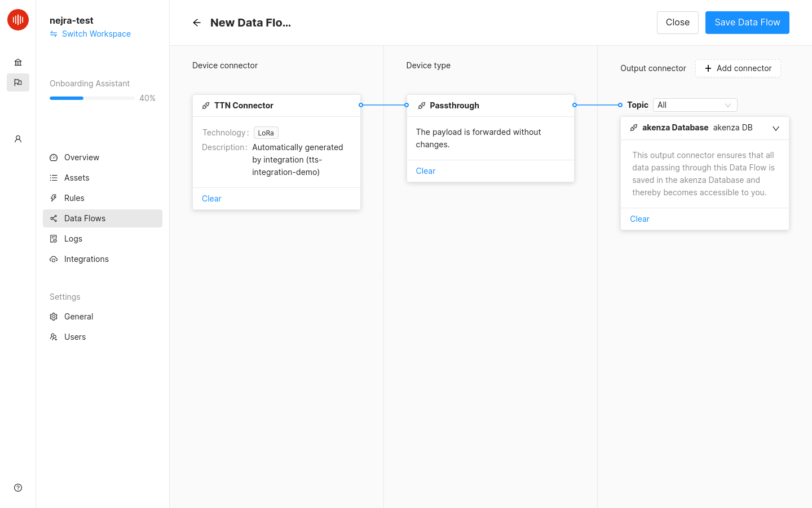Save the data flow
This screenshot has height=508, width=812.
coord(747,22)
